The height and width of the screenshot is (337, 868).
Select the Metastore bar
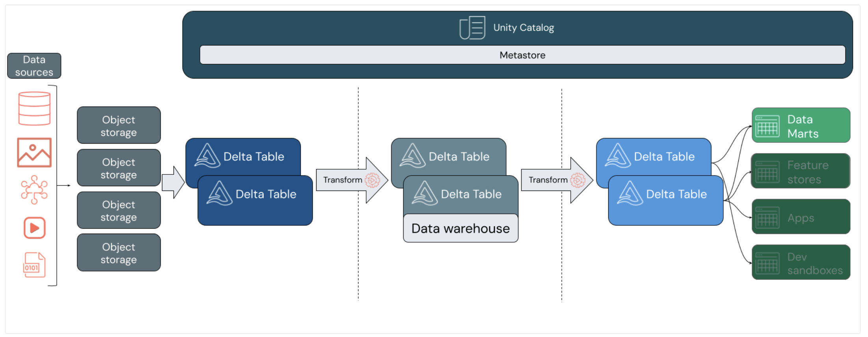pyautogui.click(x=522, y=55)
